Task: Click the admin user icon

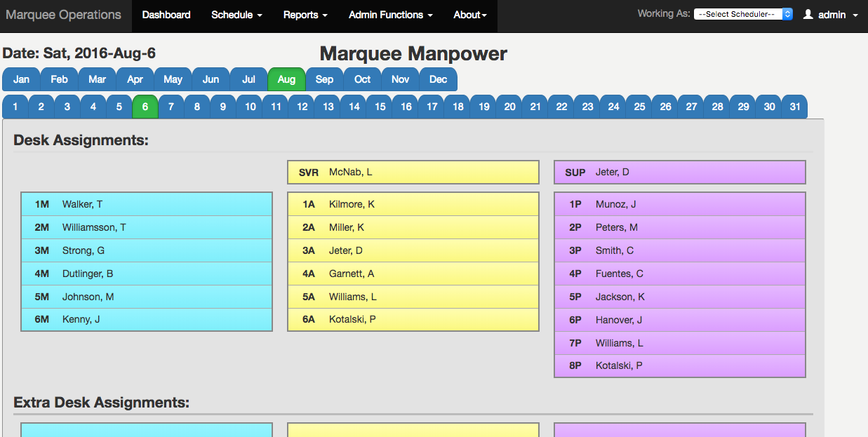Action: click(x=808, y=15)
